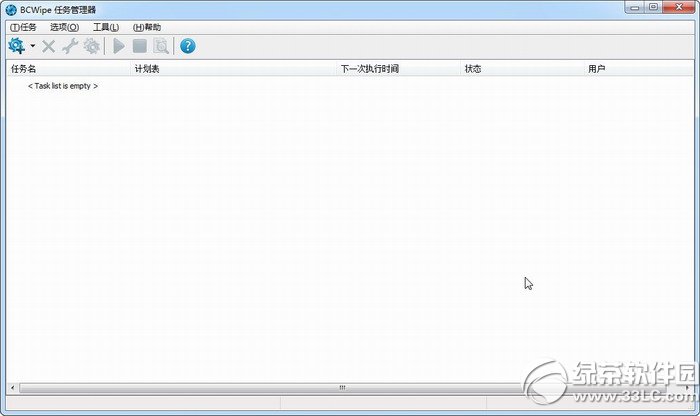Viewport: 700px width, 416px height.
Task: Sort by 计划表 column header
Action: pos(234,69)
